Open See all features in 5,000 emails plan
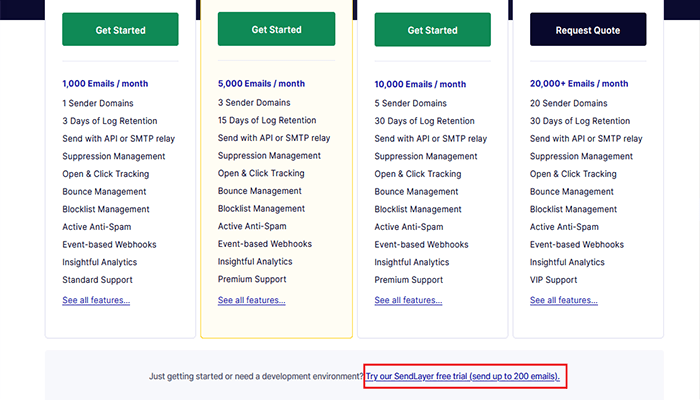The height and width of the screenshot is (400, 700). pyautogui.click(x=252, y=300)
